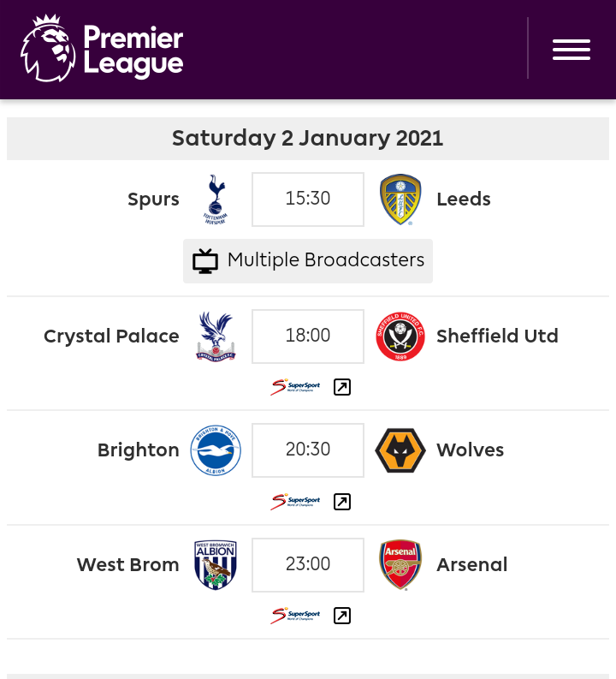Click the Saturday 2 January 2021 header

(308, 139)
